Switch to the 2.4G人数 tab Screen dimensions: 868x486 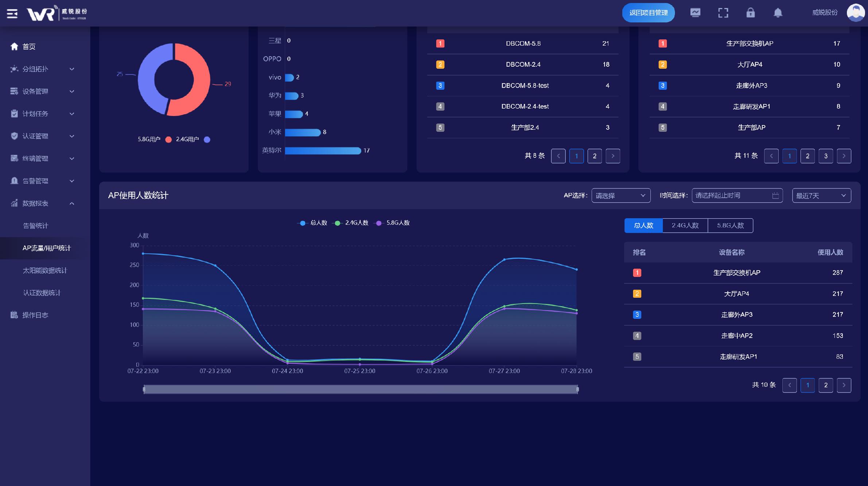[x=685, y=225]
